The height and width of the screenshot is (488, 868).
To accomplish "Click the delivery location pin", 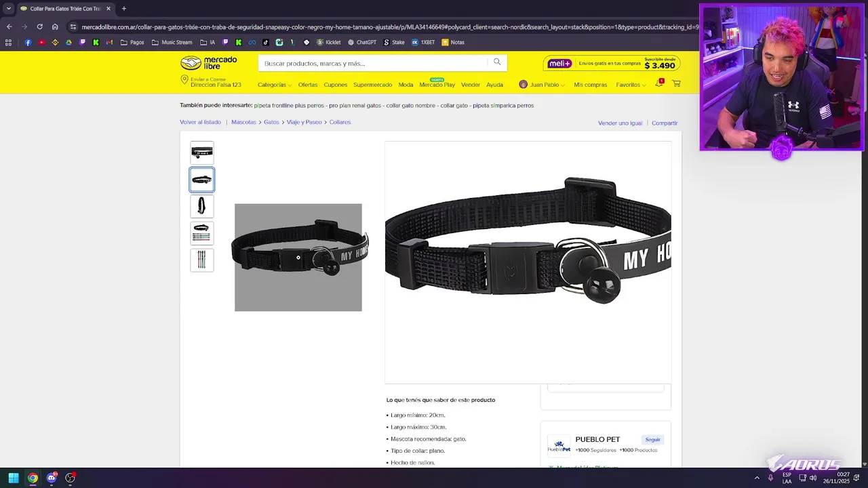I will [x=184, y=80].
